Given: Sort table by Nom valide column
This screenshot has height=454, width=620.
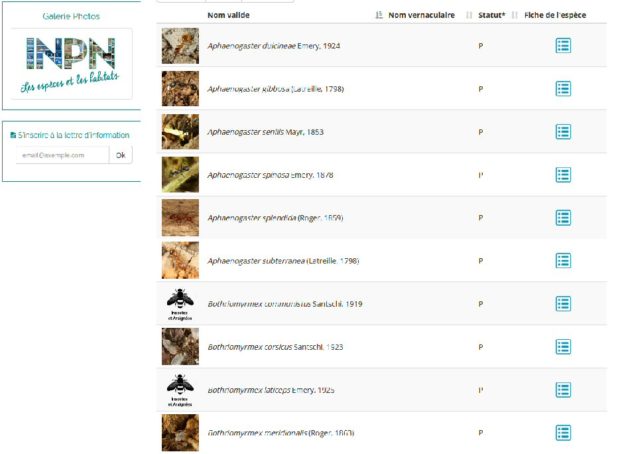Looking at the screenshot, I should coord(228,15).
